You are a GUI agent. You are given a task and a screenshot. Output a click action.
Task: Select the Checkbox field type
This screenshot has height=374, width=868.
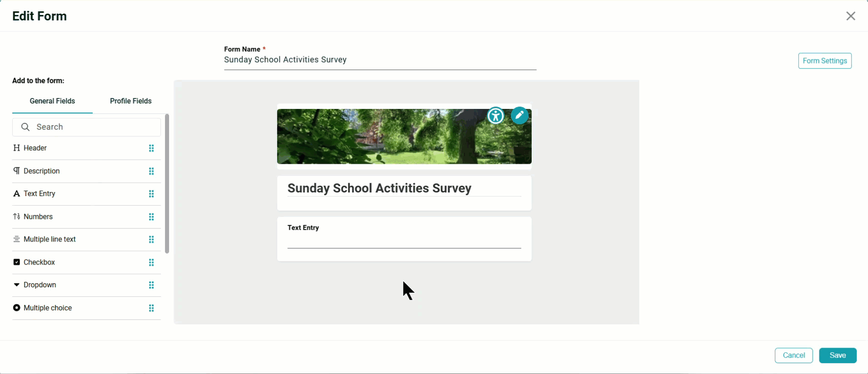click(x=39, y=262)
